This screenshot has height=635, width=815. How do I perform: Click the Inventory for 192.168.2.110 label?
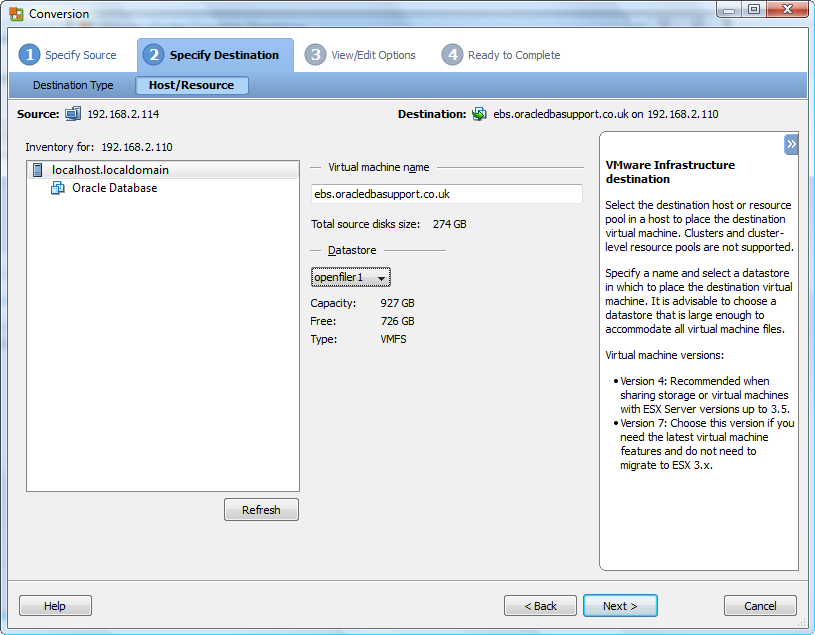[99, 147]
